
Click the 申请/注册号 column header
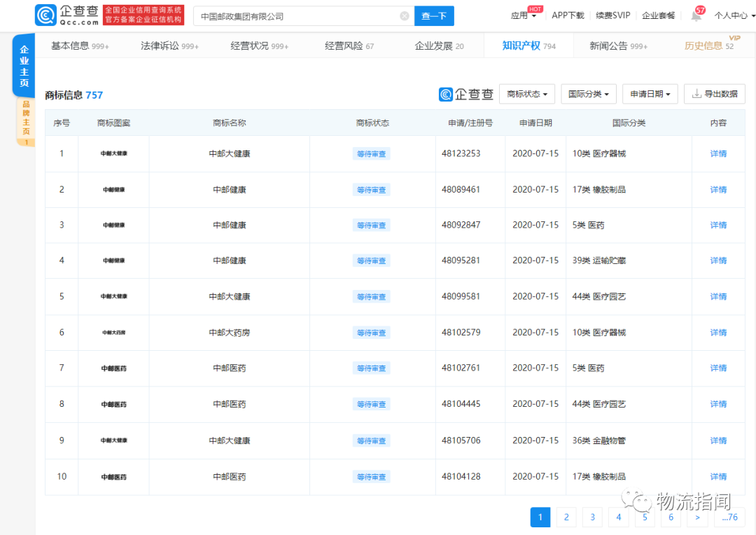click(470, 123)
